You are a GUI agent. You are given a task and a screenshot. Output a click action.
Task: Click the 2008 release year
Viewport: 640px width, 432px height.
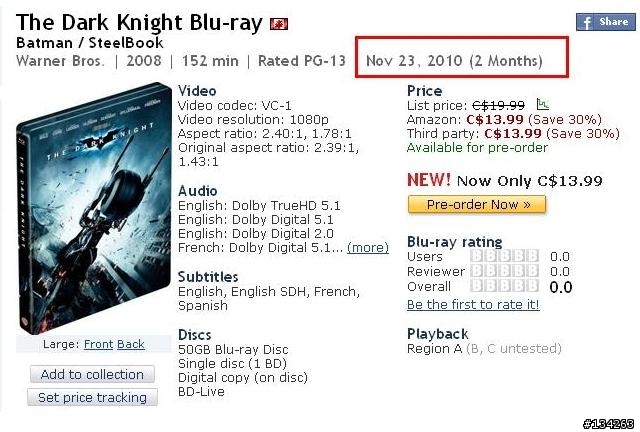coord(144,61)
